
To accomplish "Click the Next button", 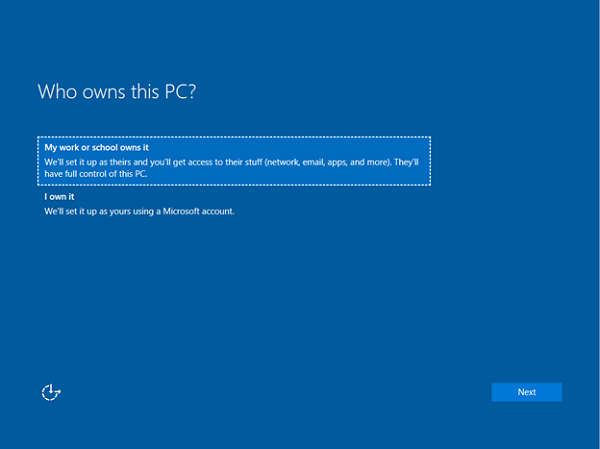I will click(x=526, y=392).
